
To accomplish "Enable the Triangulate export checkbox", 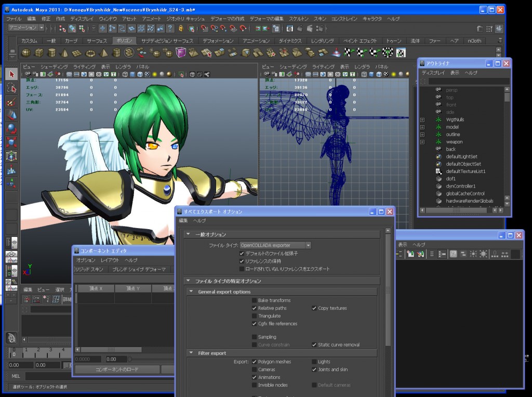I will click(254, 316).
